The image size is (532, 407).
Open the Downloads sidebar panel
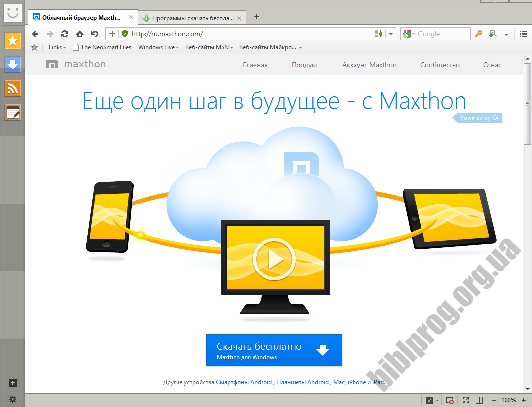tap(13, 65)
